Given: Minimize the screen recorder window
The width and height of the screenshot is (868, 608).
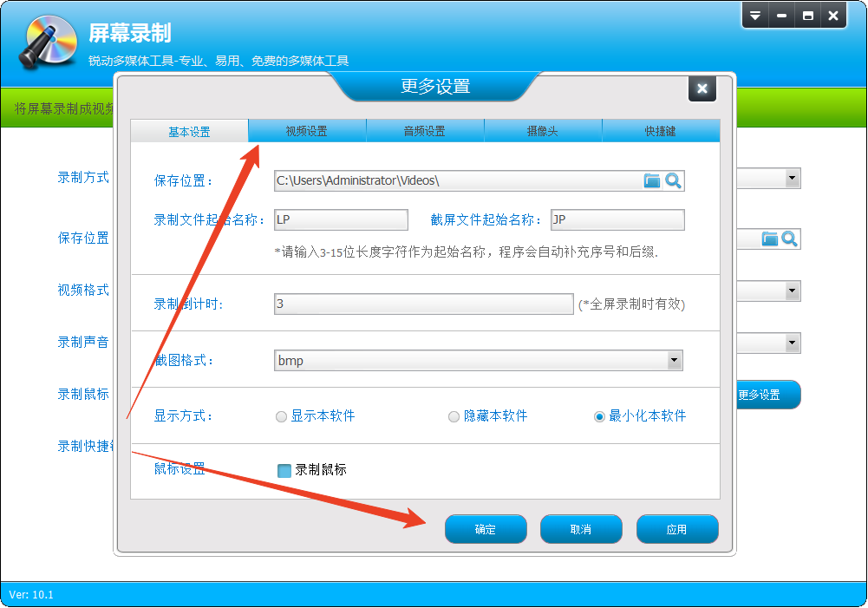Looking at the screenshot, I should coord(781,16).
